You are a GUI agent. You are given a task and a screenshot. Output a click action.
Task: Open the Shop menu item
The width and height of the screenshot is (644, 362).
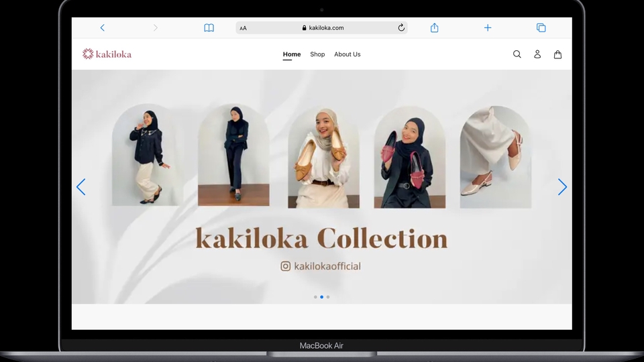pos(317,54)
